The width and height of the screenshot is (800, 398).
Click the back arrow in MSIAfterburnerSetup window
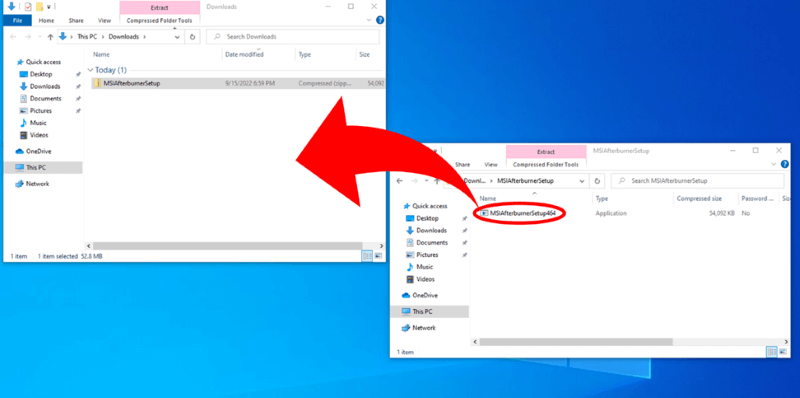[400, 181]
